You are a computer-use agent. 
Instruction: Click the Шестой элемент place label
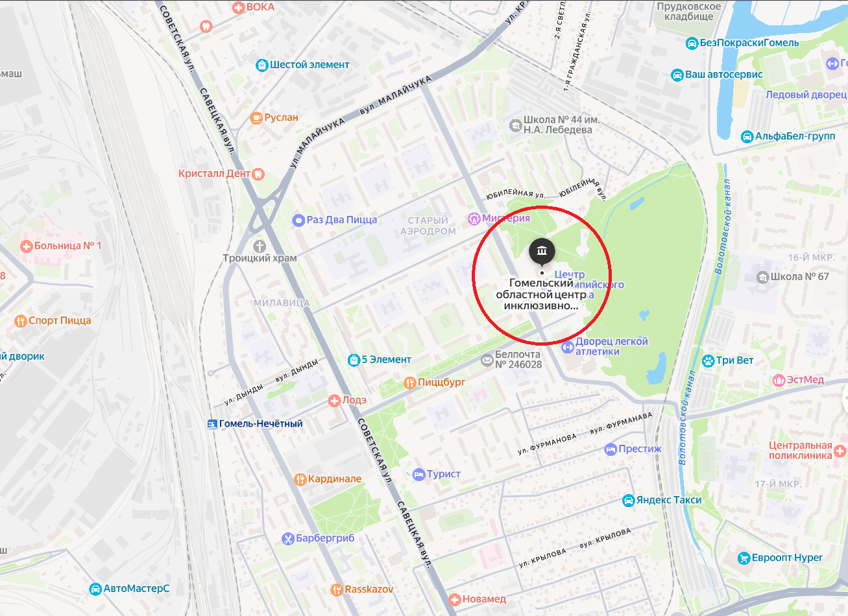click(309, 65)
